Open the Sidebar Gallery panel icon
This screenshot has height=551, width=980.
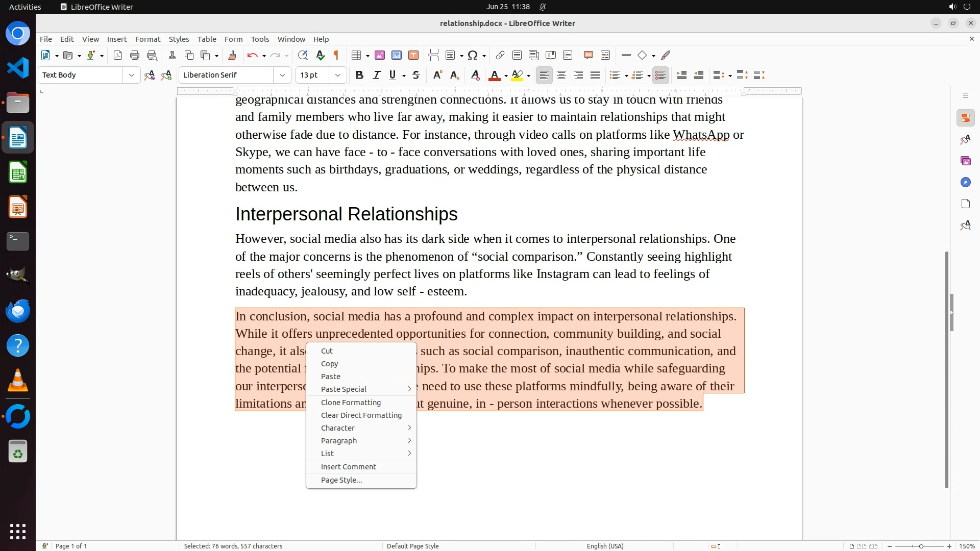coord(965,161)
